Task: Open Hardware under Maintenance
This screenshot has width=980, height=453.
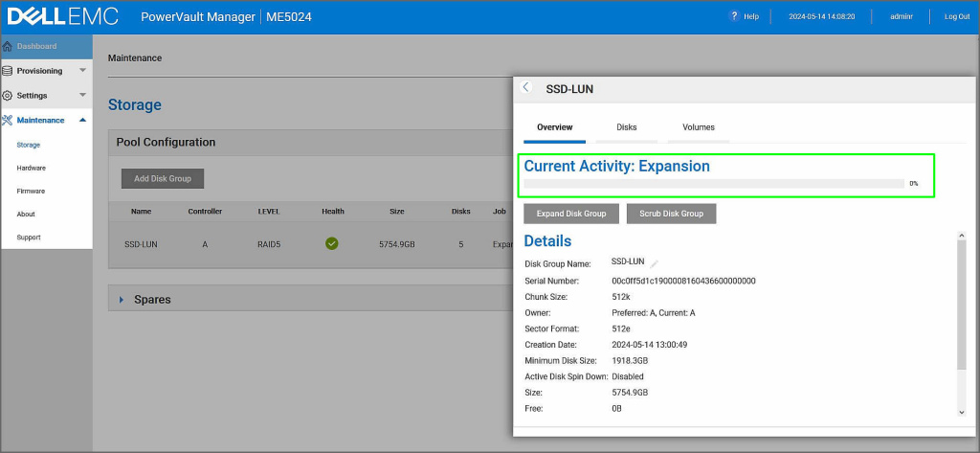Action: pos(31,169)
